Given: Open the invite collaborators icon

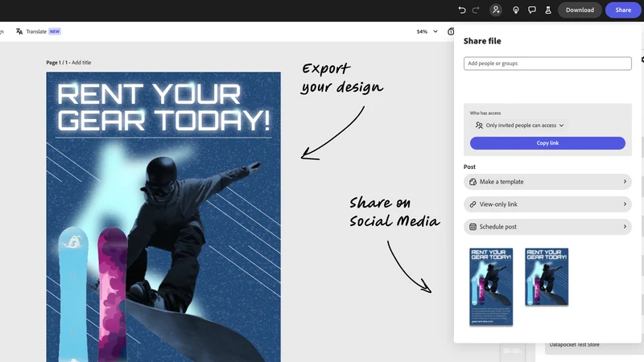Looking at the screenshot, I should 496,10.
